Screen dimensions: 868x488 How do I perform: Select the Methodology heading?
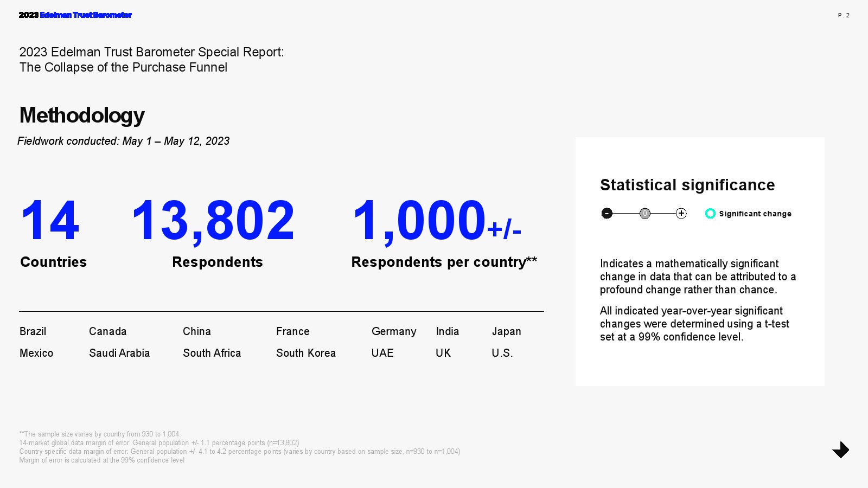[82, 115]
